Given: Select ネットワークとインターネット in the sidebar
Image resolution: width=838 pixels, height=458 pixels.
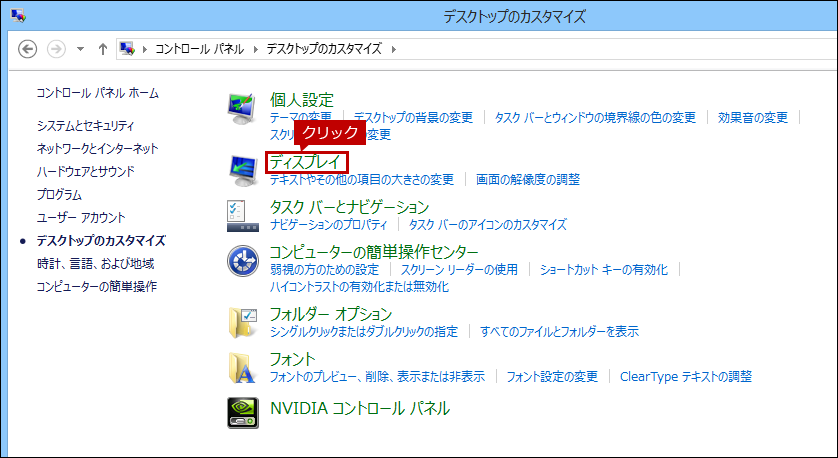Looking at the screenshot, I should 97,149.
